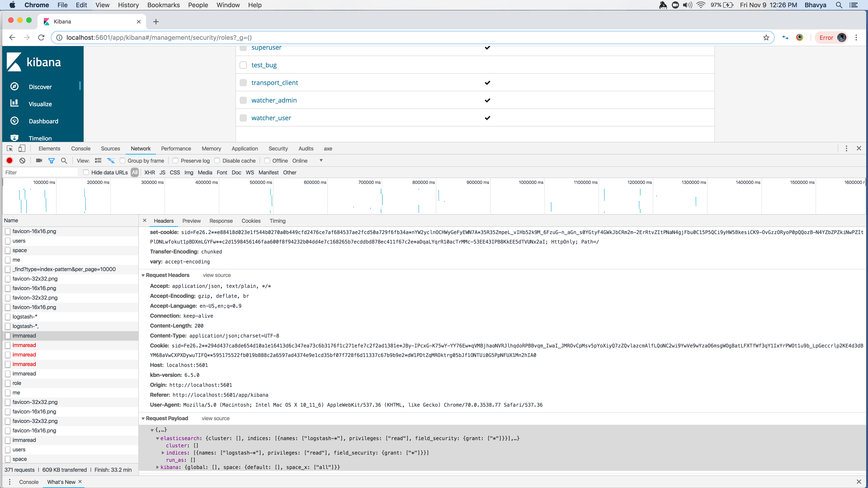Toggle device toolbar icon in DevTools
The image size is (868, 488).
(21, 148)
